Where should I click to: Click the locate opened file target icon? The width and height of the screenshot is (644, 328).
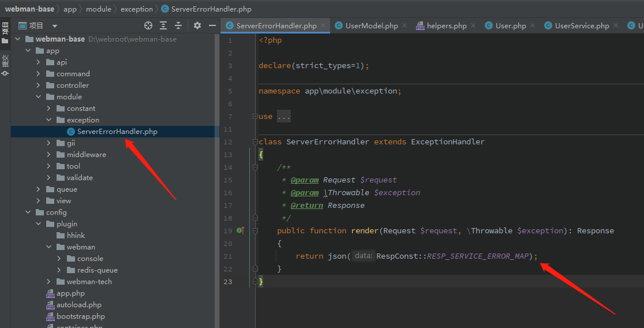(x=148, y=25)
